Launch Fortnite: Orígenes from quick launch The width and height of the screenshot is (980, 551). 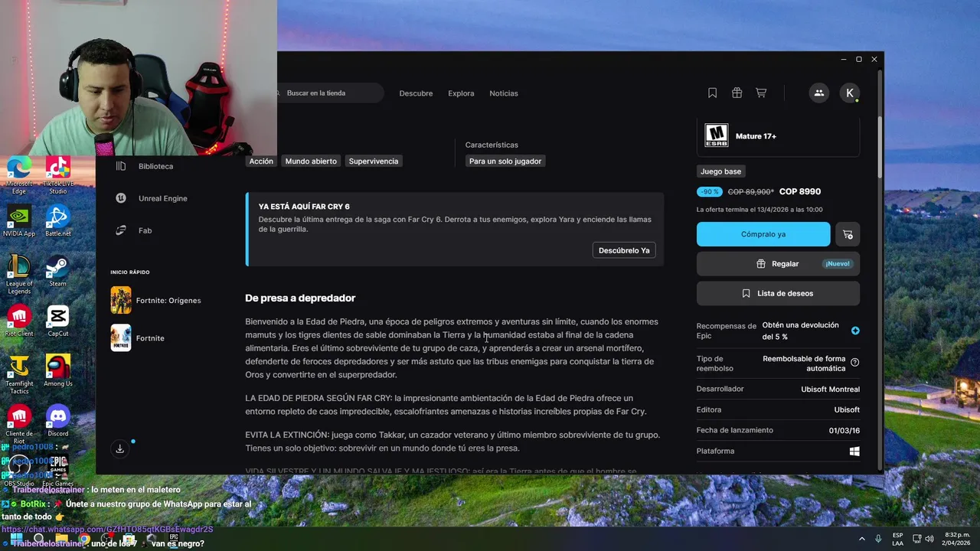click(157, 300)
